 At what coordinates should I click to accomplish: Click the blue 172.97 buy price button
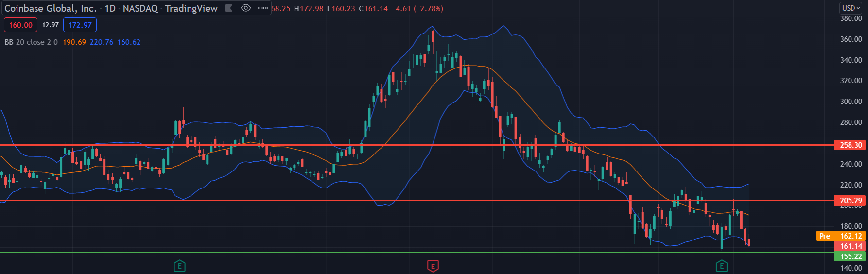point(80,25)
